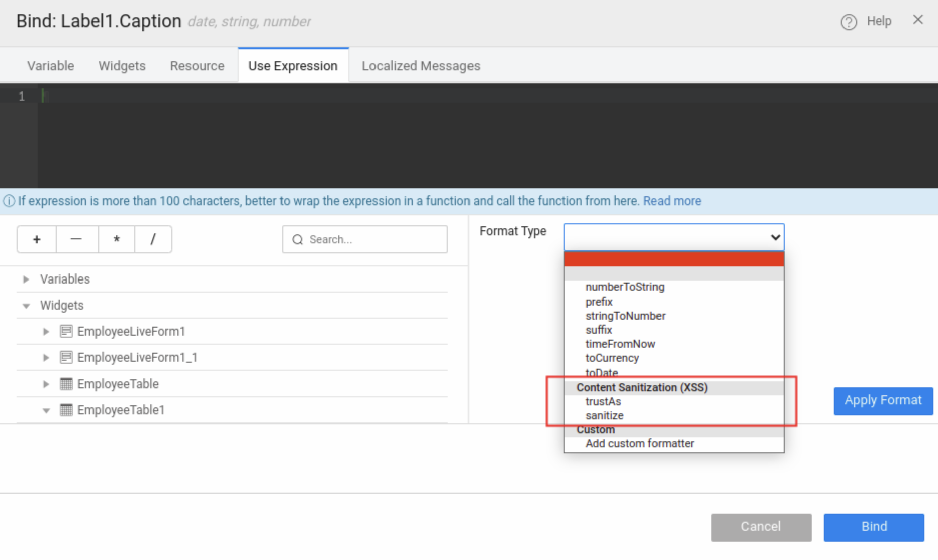Screen dimensions: 938x560
Task: Click the search magnifier icon
Action: [298, 239]
